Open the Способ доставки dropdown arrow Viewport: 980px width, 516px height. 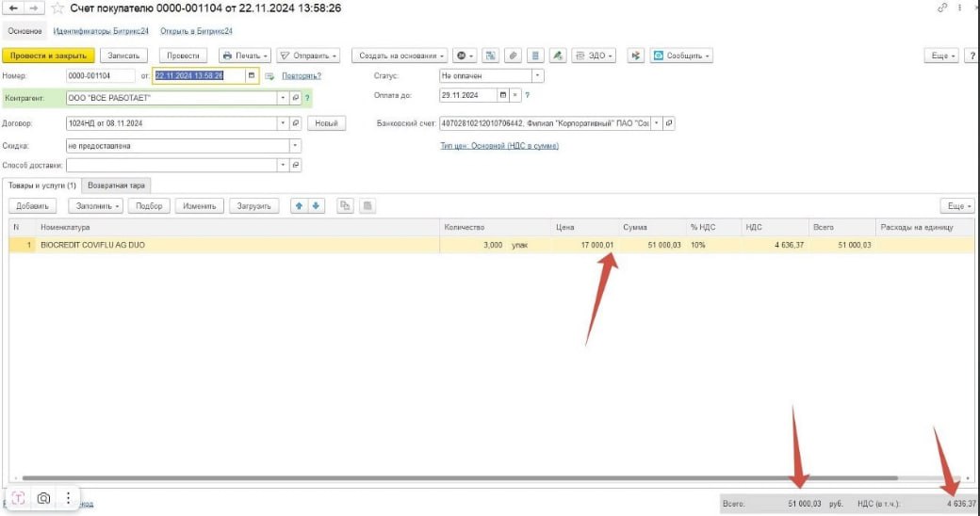coord(283,165)
